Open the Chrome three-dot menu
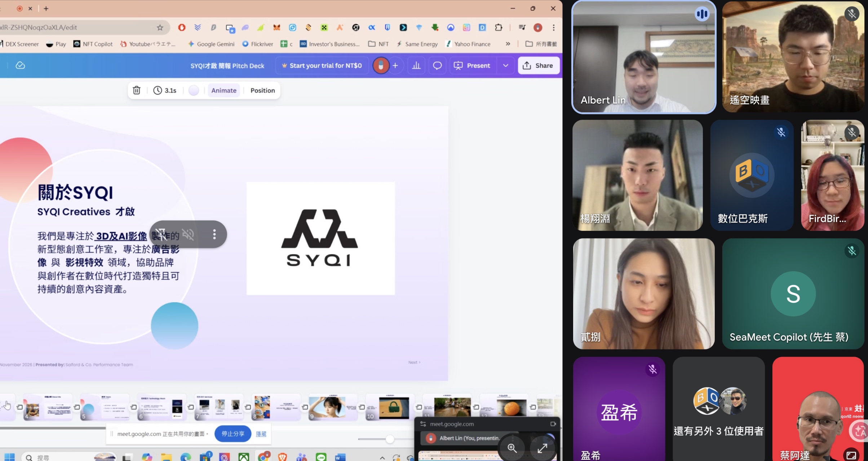Image resolution: width=868 pixels, height=461 pixels. click(x=554, y=27)
